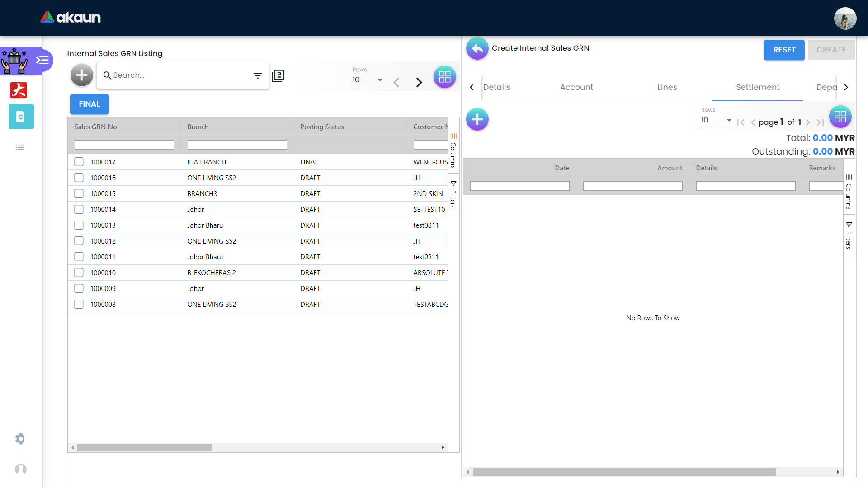Switch to the Account tab
The image size is (868, 488).
576,87
